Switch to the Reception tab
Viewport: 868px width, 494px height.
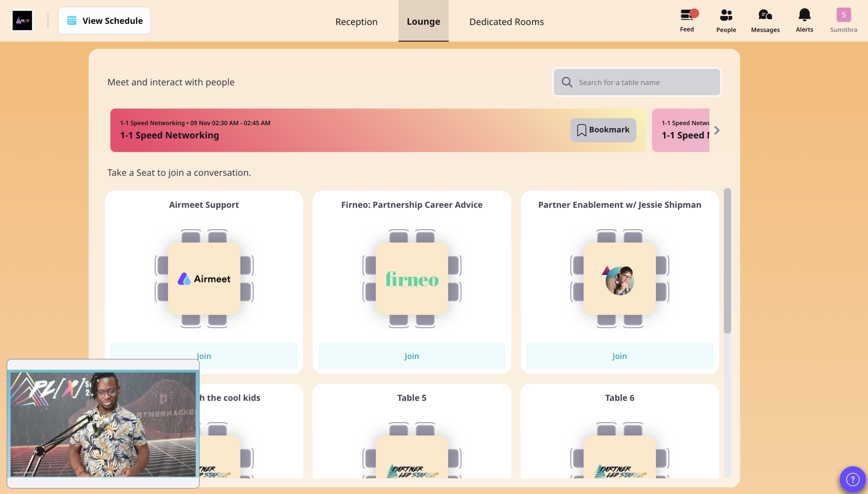click(356, 21)
